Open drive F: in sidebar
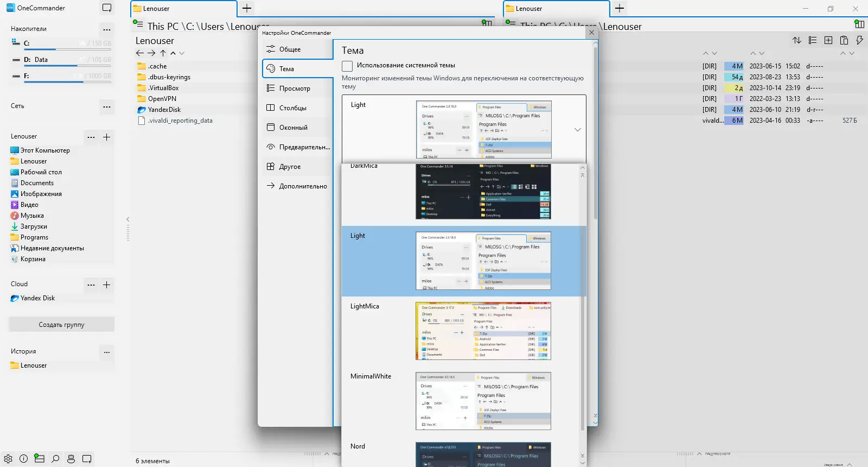The height and width of the screenshot is (467, 868). coord(61,76)
